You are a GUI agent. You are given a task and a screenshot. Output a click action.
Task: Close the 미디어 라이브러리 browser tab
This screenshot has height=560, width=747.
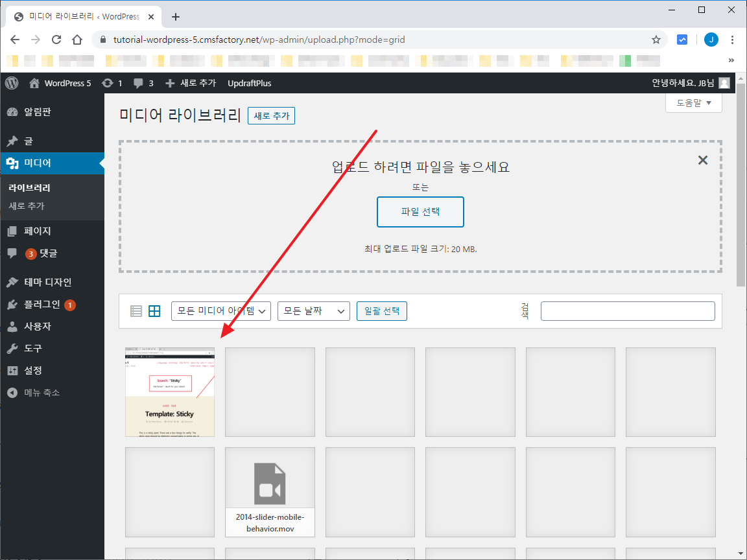click(x=151, y=17)
